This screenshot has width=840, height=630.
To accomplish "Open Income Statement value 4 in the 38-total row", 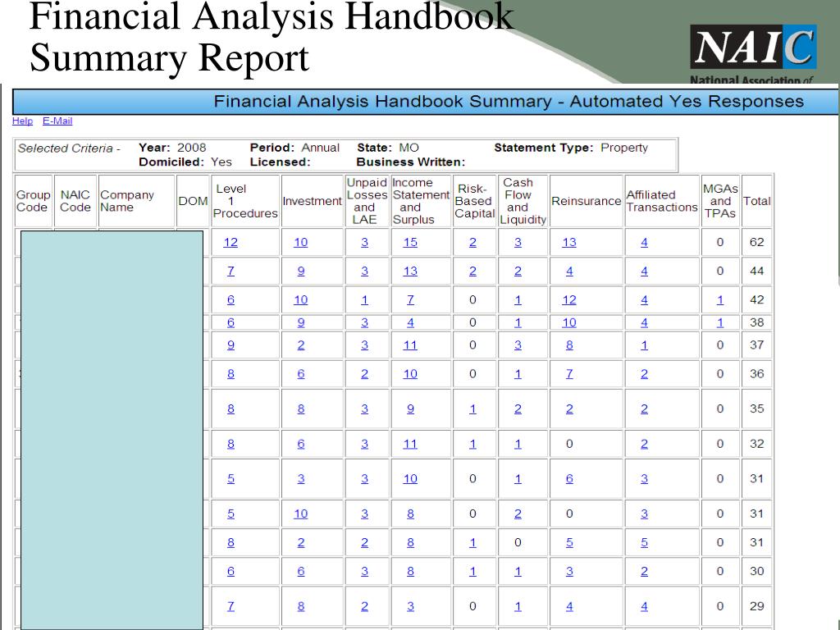I will click(410, 322).
